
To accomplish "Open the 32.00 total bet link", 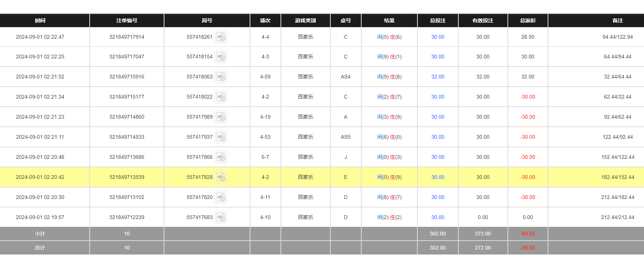I will pos(438,77).
